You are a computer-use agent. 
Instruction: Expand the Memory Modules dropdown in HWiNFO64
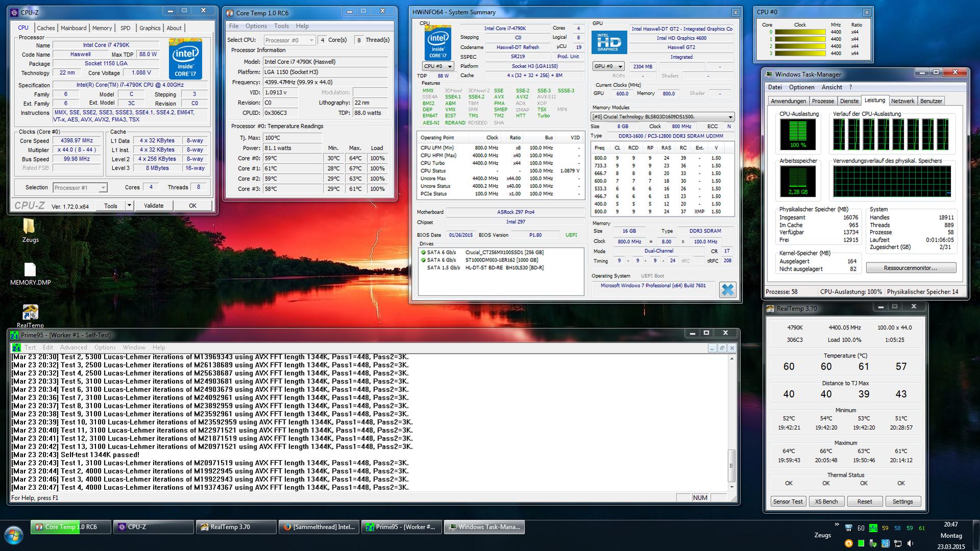663,116
